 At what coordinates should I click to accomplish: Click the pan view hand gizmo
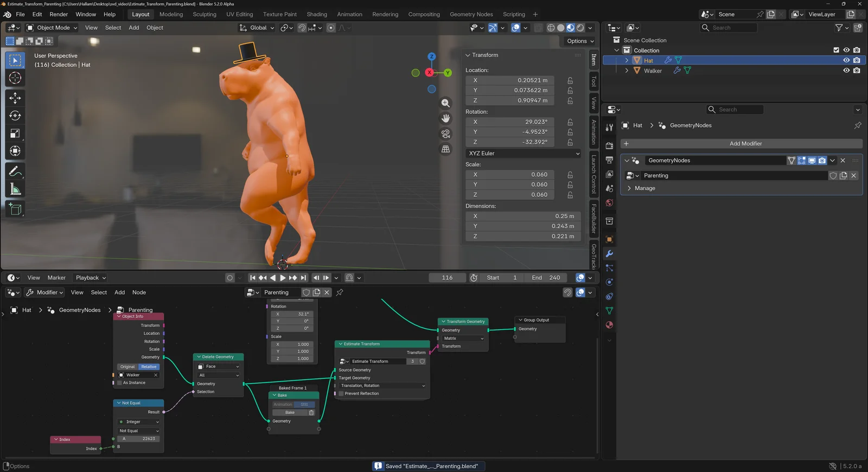click(x=445, y=118)
